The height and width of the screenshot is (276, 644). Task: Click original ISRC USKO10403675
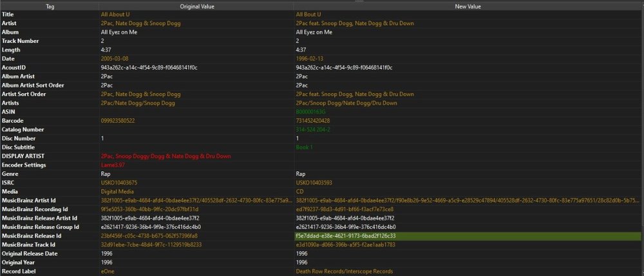119,183
